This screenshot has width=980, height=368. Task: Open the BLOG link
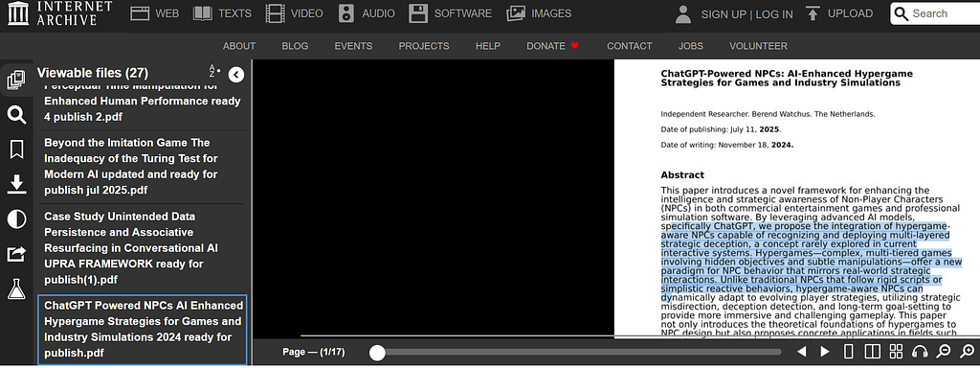coord(295,46)
